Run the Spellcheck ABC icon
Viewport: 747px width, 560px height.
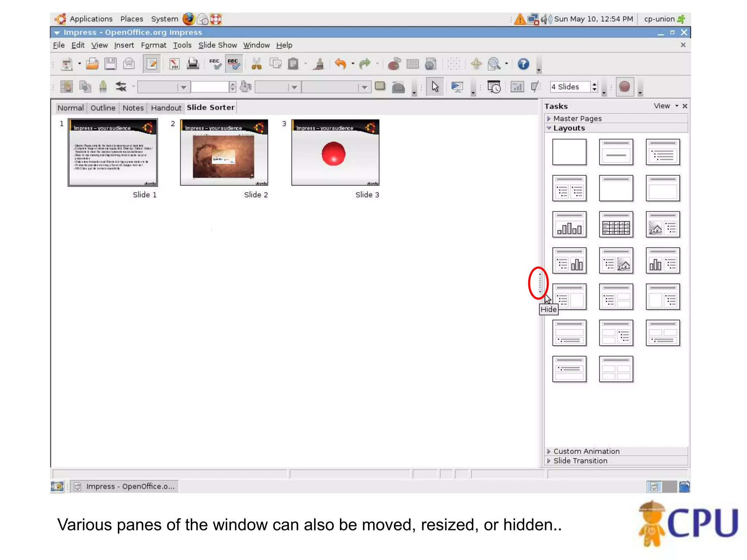215,64
